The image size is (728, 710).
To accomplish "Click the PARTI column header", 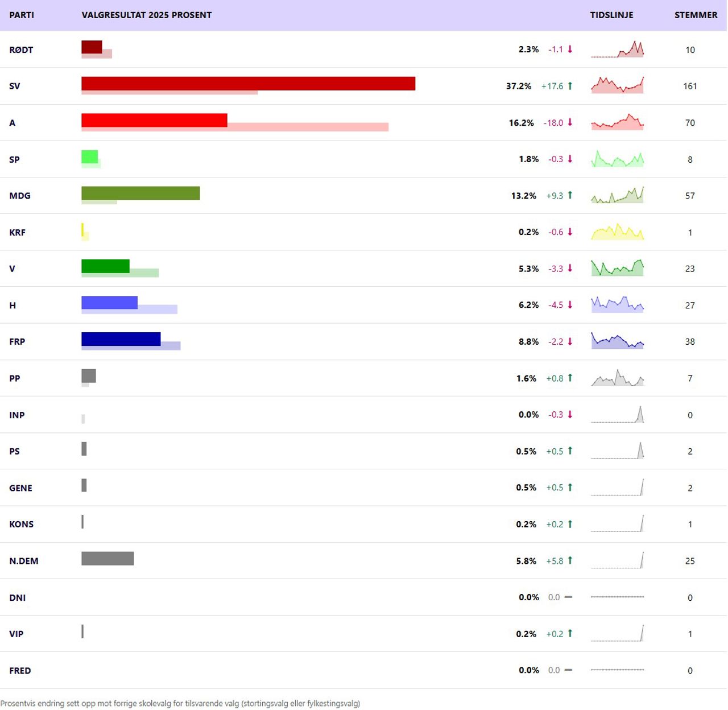I will [22, 15].
